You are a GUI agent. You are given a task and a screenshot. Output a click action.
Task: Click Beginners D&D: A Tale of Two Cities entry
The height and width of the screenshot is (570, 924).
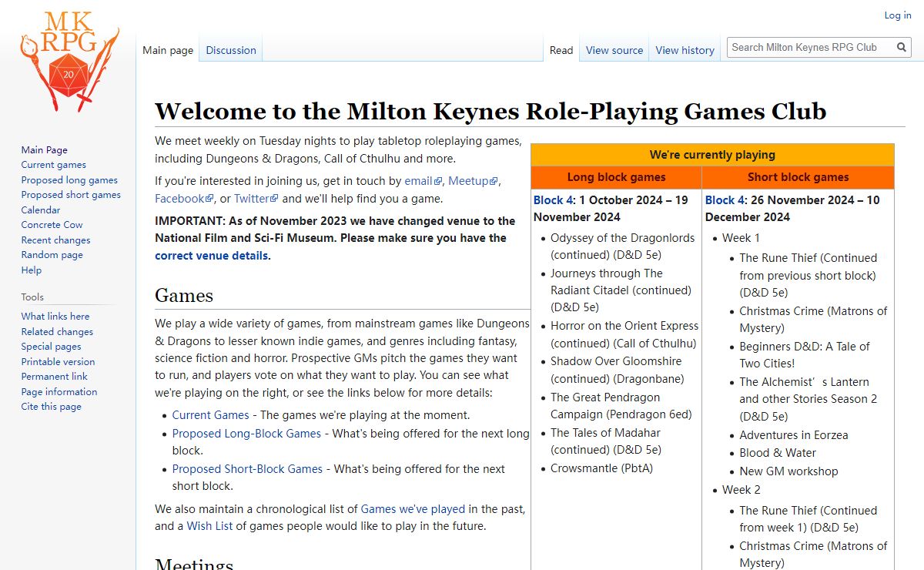coord(805,355)
